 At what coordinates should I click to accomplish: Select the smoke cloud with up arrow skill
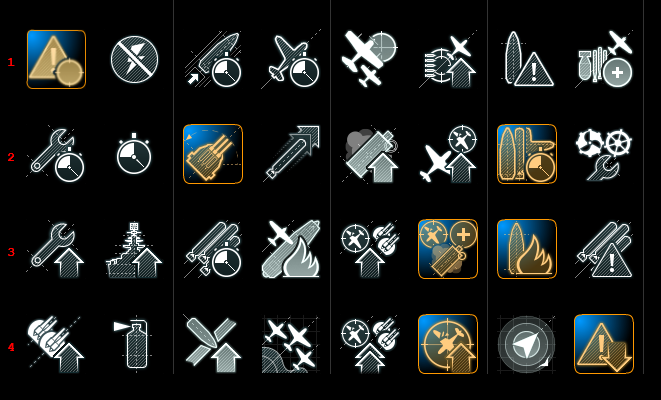(x=370, y=154)
